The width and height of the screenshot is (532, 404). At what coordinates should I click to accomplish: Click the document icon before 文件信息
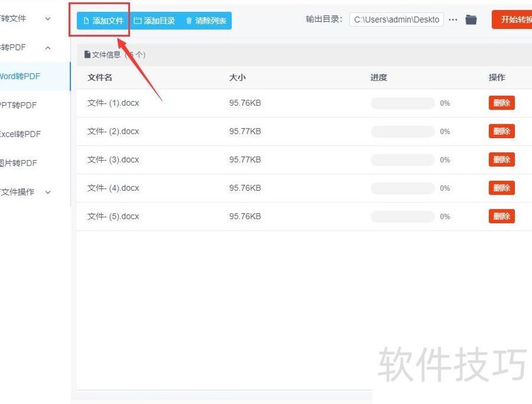pyautogui.click(x=88, y=54)
